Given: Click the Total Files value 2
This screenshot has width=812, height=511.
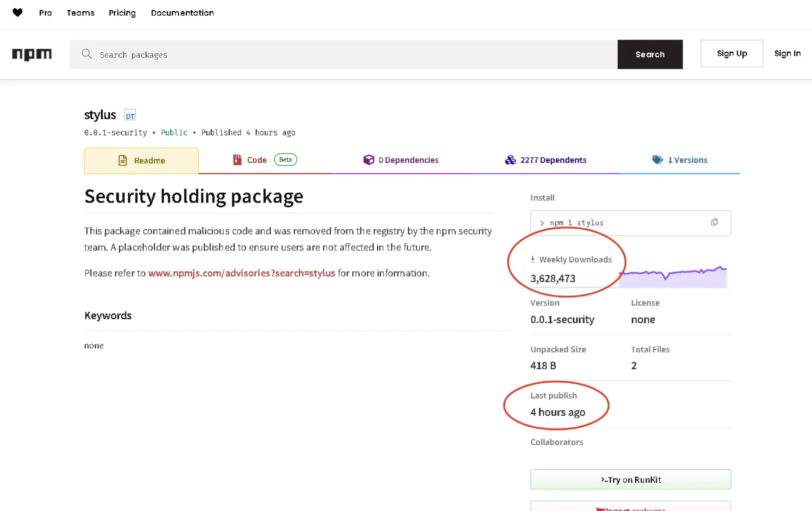Looking at the screenshot, I should click(x=634, y=365).
